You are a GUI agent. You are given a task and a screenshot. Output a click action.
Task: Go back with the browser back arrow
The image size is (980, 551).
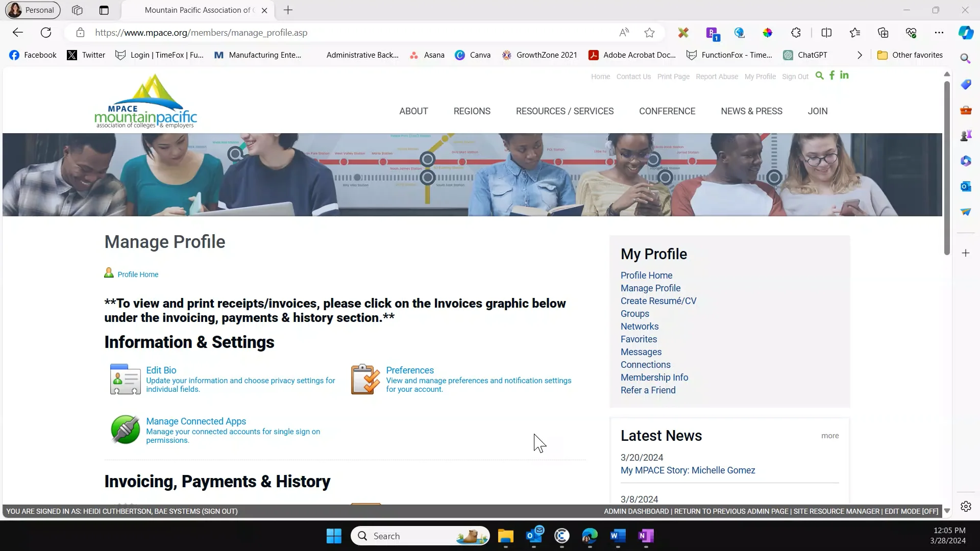pyautogui.click(x=18, y=33)
